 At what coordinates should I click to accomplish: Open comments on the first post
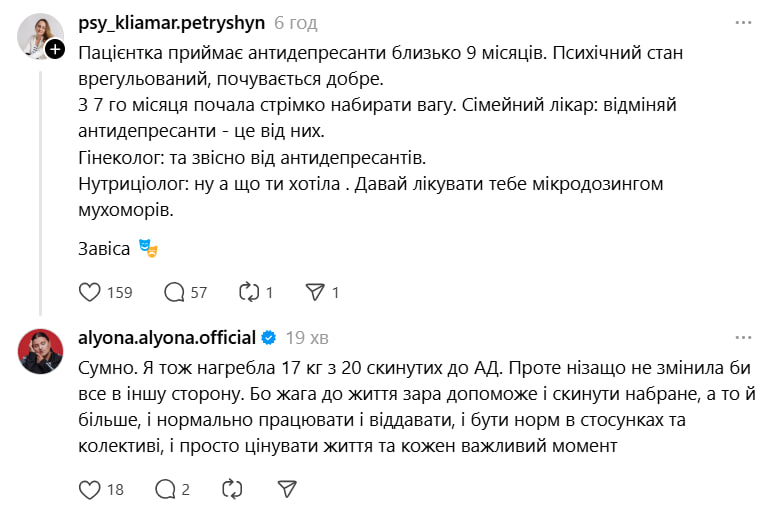pyautogui.click(x=175, y=292)
